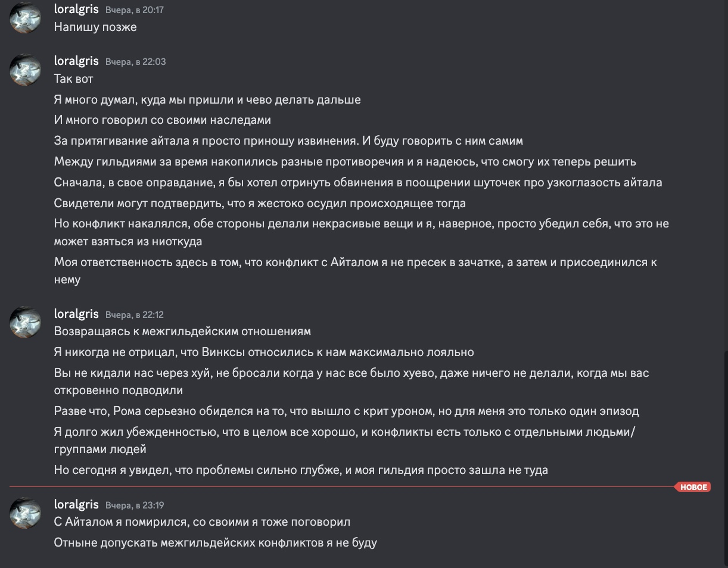Image resolution: width=728 pixels, height=568 pixels.
Task: Click the "Вчера, в 22:12" timestamp
Action: [135, 314]
